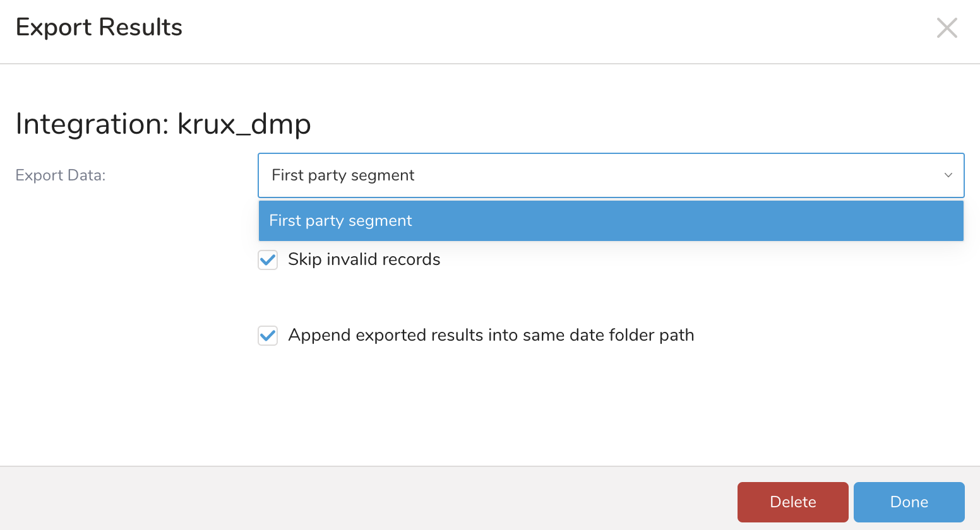Click the Integration: krux_dmp heading
980x530 pixels.
pos(163,124)
